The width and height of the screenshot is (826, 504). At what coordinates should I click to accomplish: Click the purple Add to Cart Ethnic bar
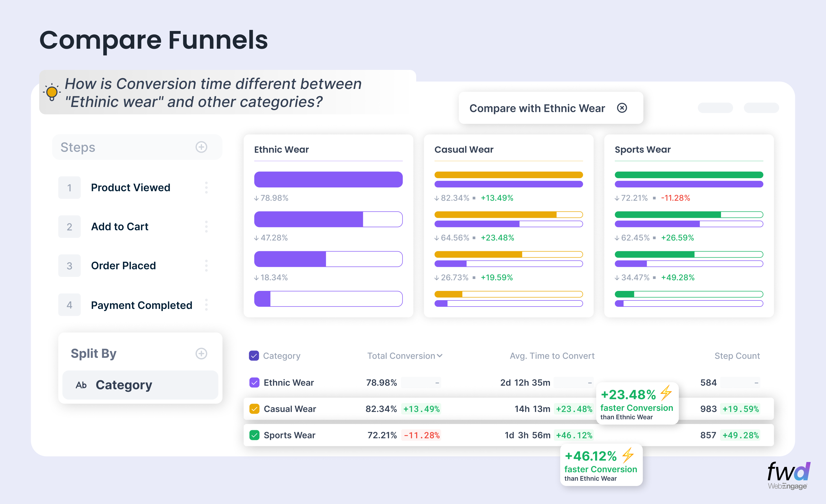[x=308, y=219]
